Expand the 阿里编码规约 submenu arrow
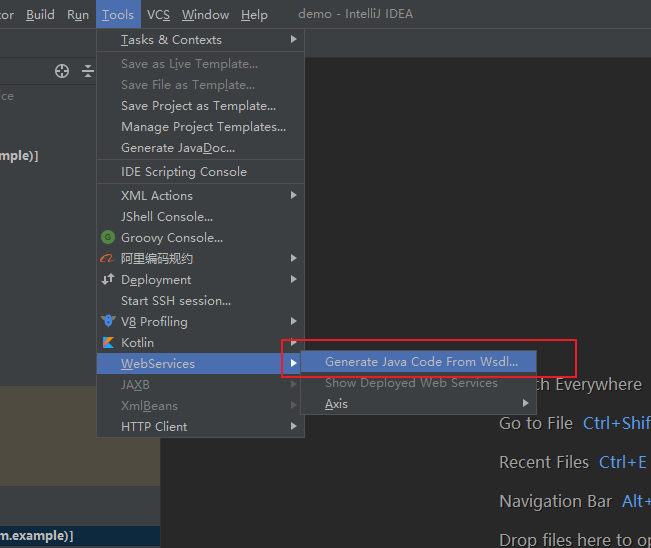 click(294, 258)
